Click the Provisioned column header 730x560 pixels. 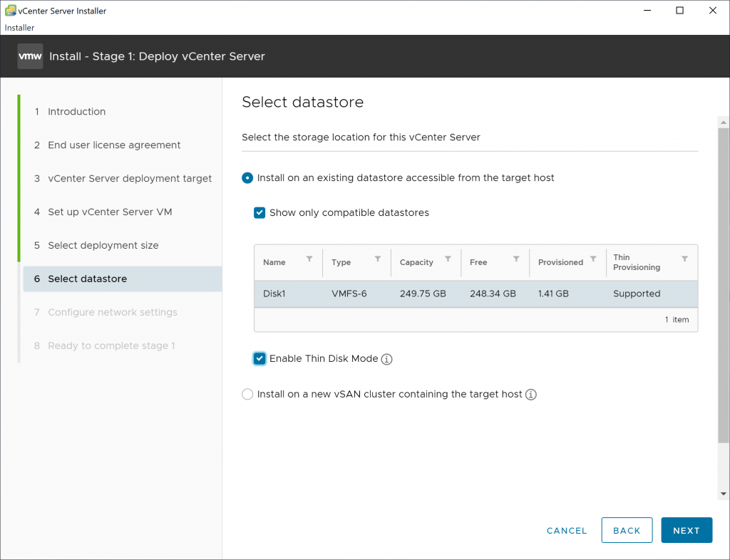pos(560,262)
